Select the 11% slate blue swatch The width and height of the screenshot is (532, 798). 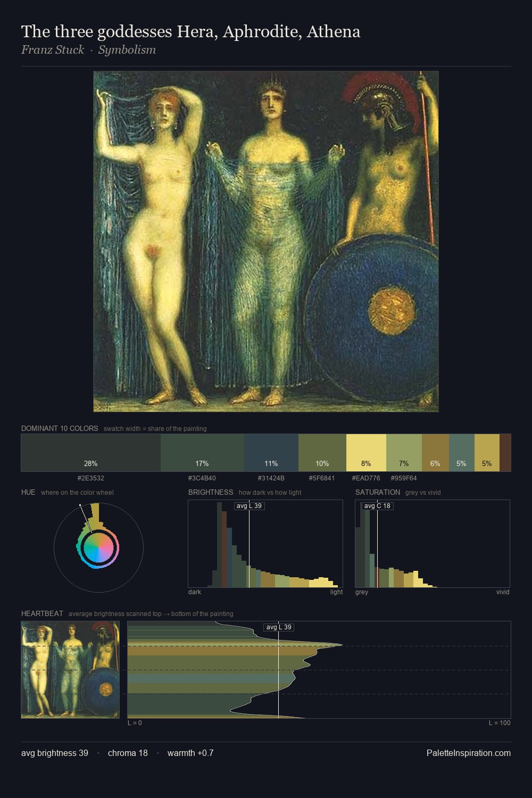271,453
